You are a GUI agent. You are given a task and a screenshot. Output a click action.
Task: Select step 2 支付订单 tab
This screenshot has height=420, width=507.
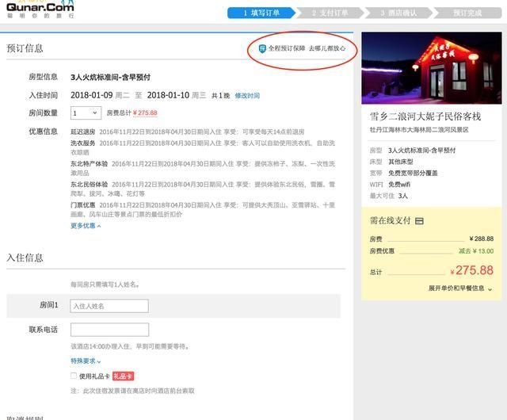click(x=330, y=13)
